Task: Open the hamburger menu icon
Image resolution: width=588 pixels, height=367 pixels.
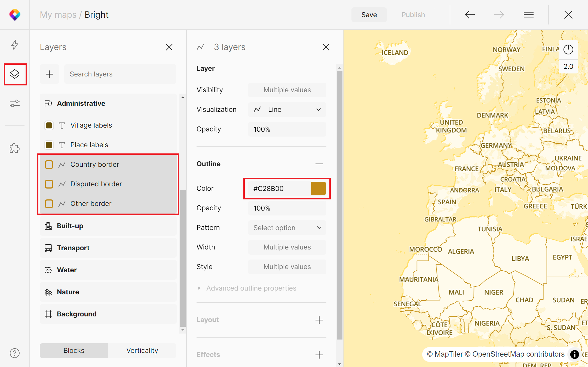Action: click(x=528, y=15)
